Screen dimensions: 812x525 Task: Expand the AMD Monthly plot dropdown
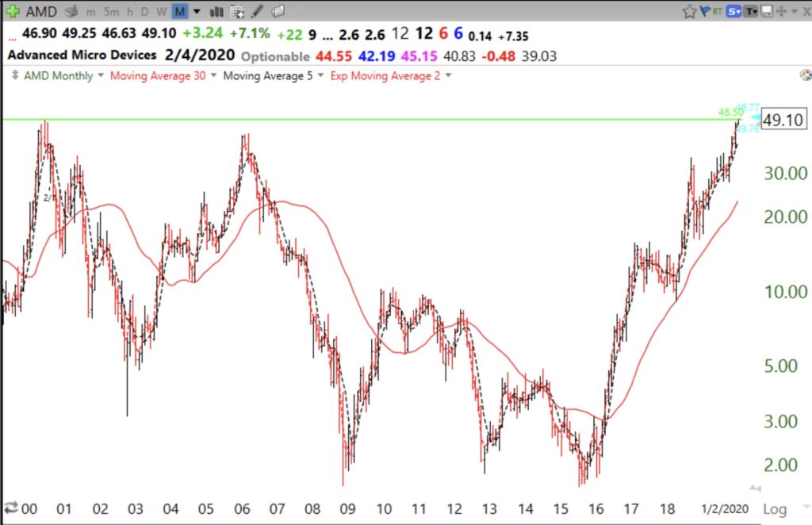point(101,75)
